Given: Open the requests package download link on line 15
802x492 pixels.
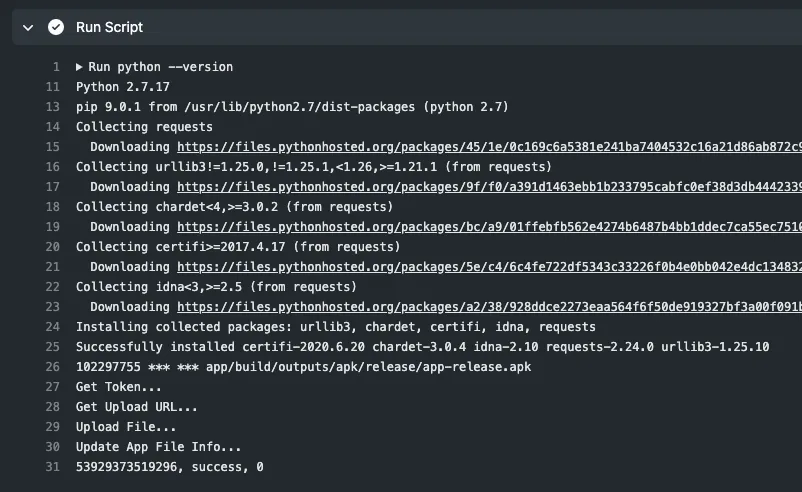Looking at the screenshot, I should [489, 147].
